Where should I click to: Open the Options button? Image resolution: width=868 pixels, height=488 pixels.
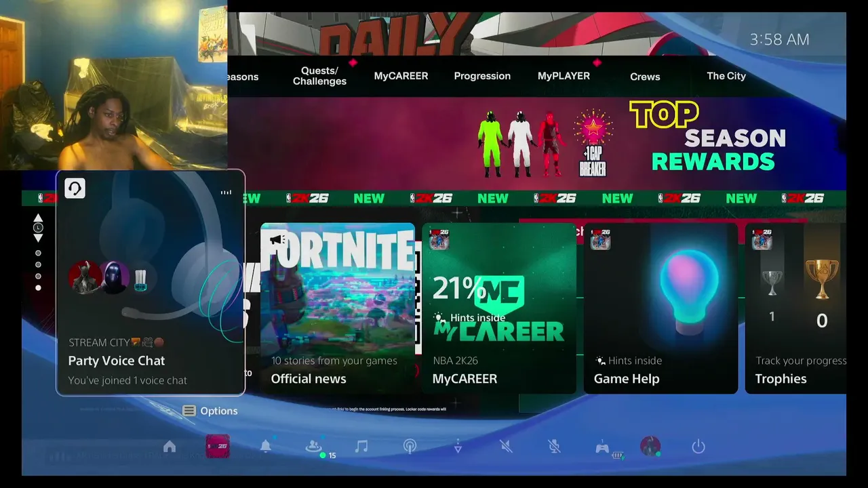(210, 411)
